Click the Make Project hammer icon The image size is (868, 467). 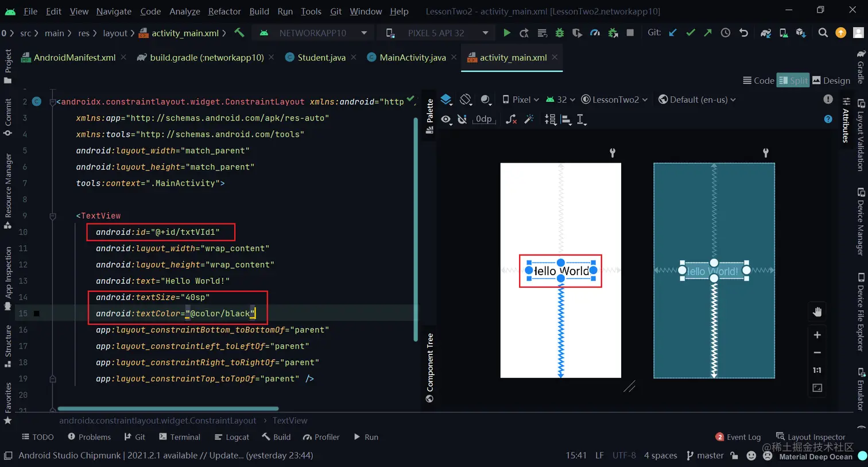tap(239, 33)
